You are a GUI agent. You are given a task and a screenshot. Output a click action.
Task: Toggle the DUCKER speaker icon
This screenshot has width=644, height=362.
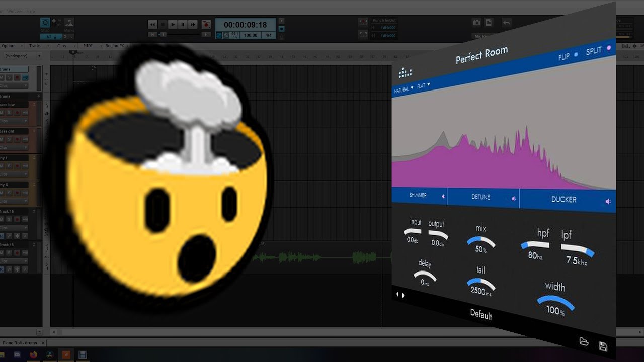[608, 202]
